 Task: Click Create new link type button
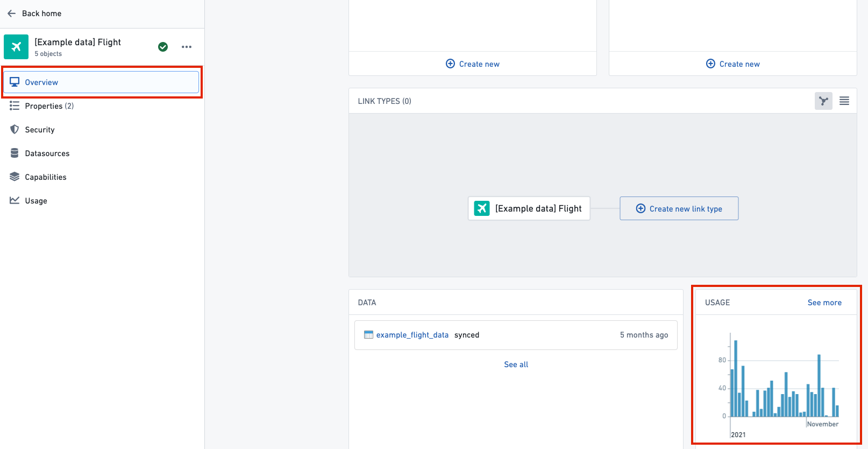(x=679, y=208)
